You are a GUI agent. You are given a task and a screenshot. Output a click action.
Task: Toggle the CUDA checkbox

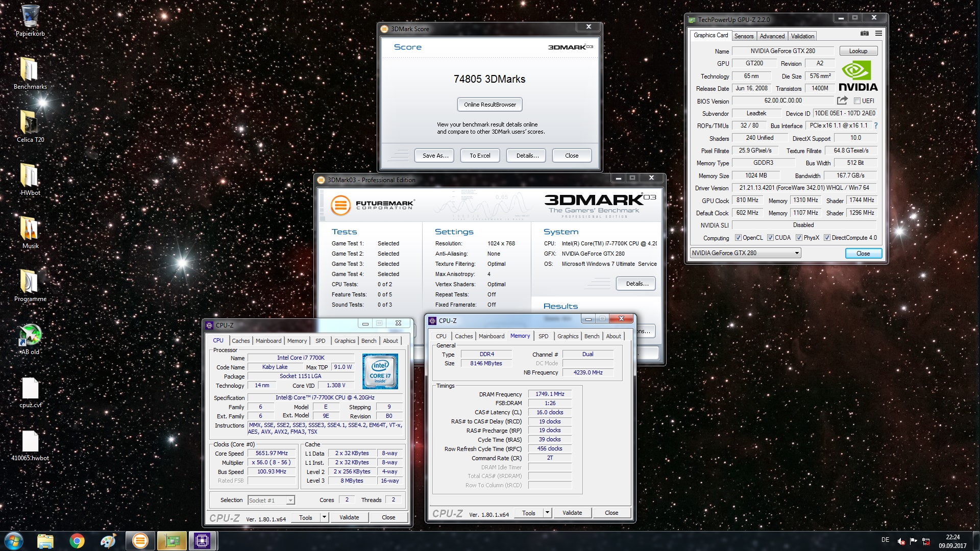coord(770,238)
